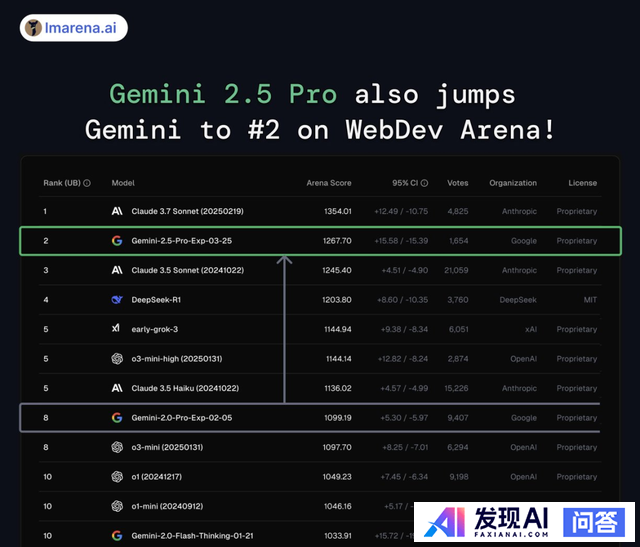Image resolution: width=640 pixels, height=547 pixels.
Task: Select the Gemini-2.5-Pro-Exp-03-25 model name
Action: coord(182,241)
